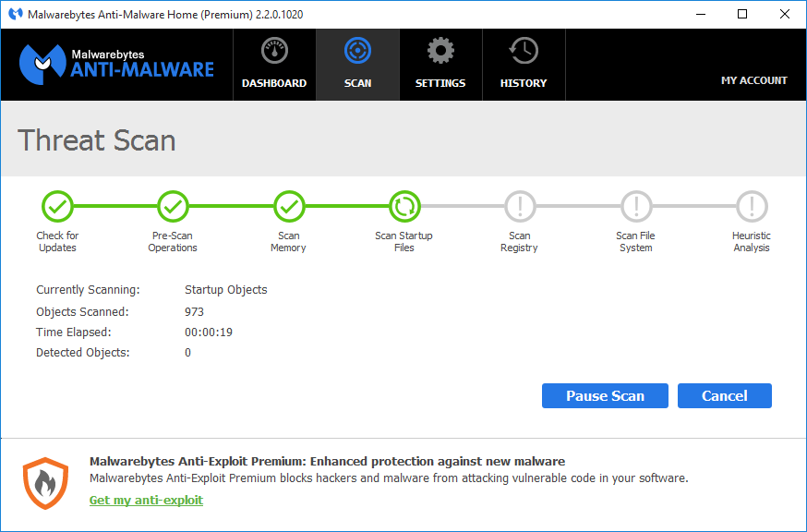The image size is (807, 532).
Task: Open the My Account menu item
Action: (753, 80)
